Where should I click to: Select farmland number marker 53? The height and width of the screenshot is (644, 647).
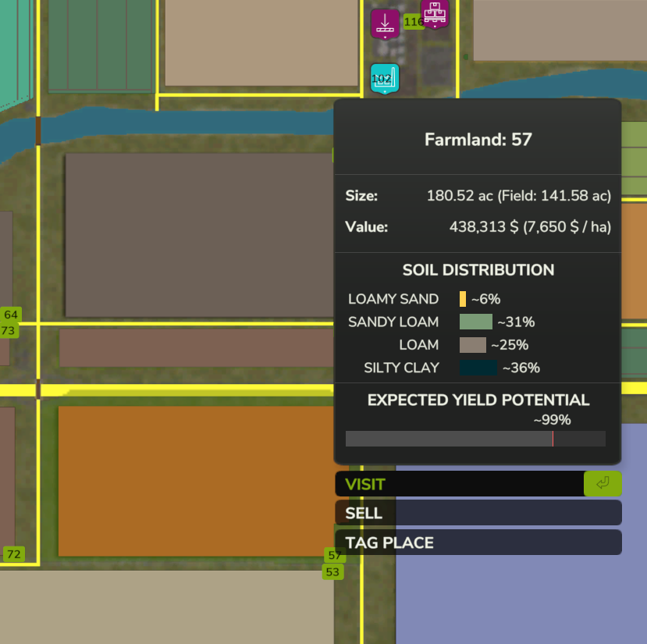point(332,572)
